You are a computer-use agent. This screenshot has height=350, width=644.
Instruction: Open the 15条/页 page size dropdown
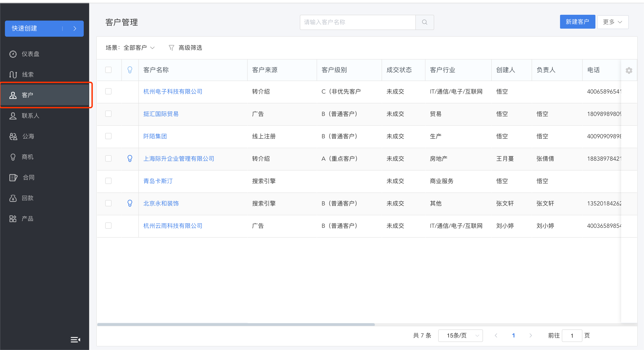point(460,335)
